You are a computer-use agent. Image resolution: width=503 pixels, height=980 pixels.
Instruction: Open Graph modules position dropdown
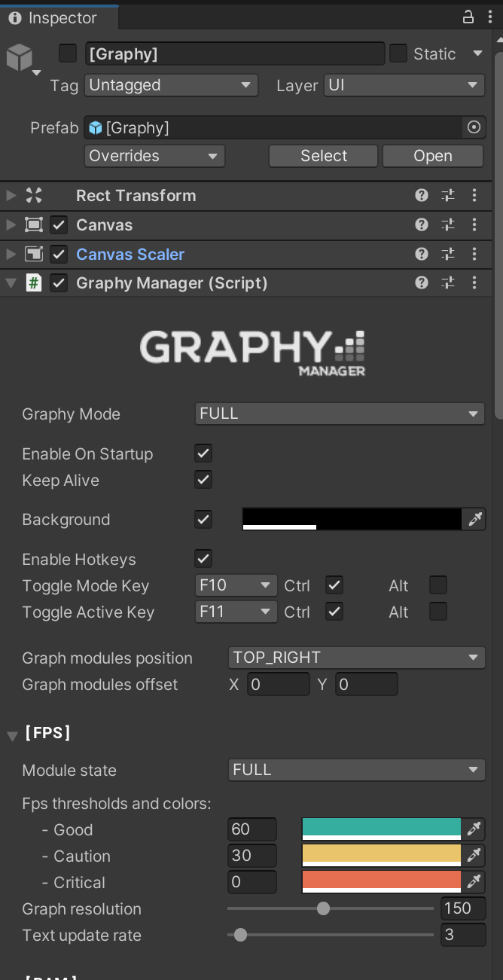356,658
